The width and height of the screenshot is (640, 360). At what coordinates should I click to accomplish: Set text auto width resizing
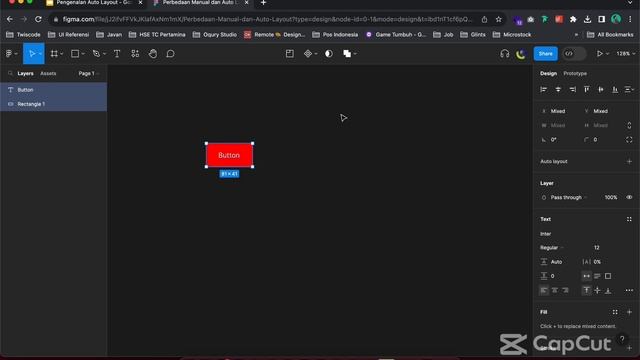point(587,276)
